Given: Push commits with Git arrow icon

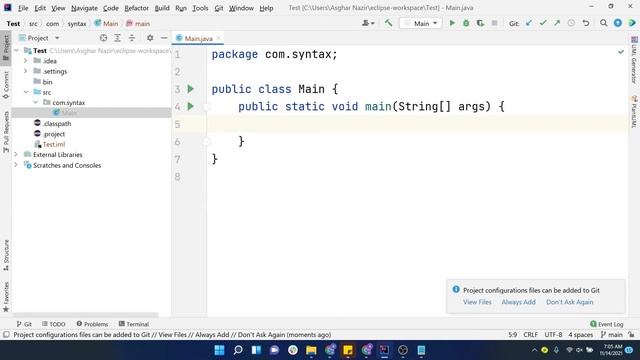Looking at the screenshot, I should [557, 23].
